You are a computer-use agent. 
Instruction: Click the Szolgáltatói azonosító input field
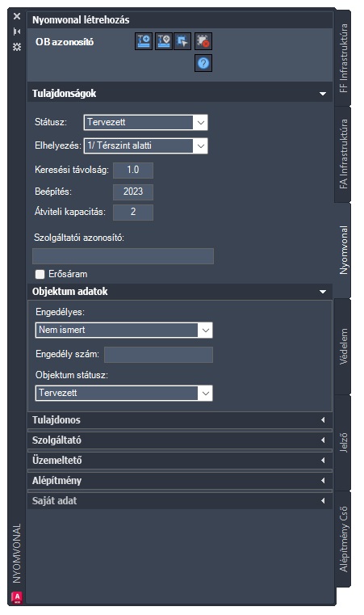tap(123, 256)
